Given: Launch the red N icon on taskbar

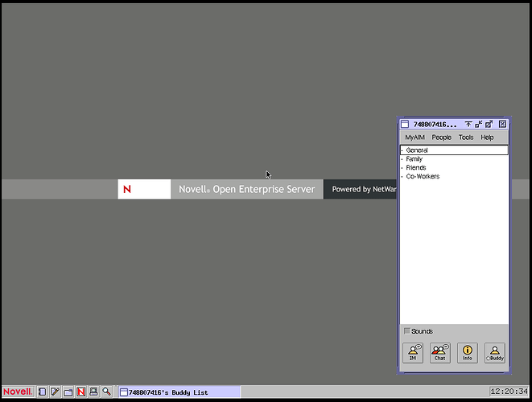Looking at the screenshot, I should (x=80, y=392).
